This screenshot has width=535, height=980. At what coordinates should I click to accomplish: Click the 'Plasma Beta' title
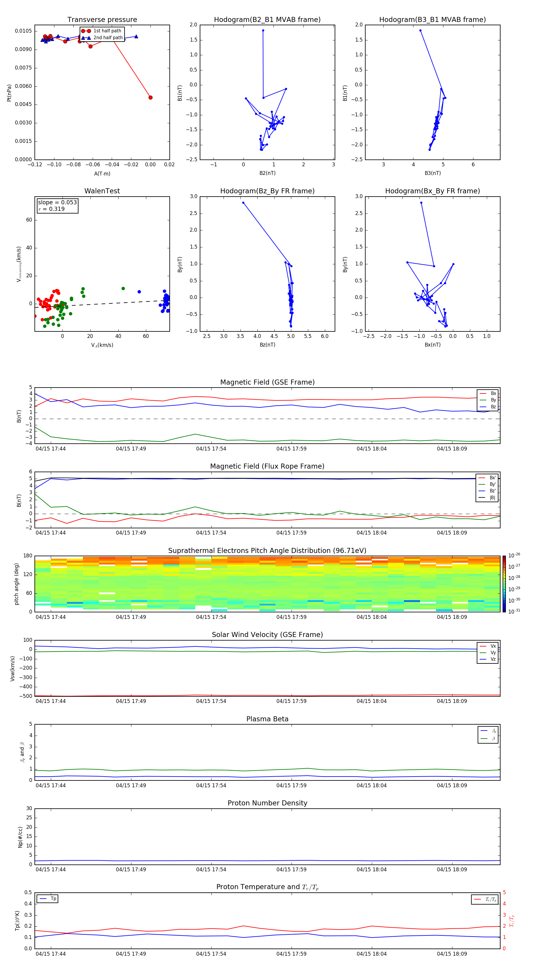tap(267, 719)
